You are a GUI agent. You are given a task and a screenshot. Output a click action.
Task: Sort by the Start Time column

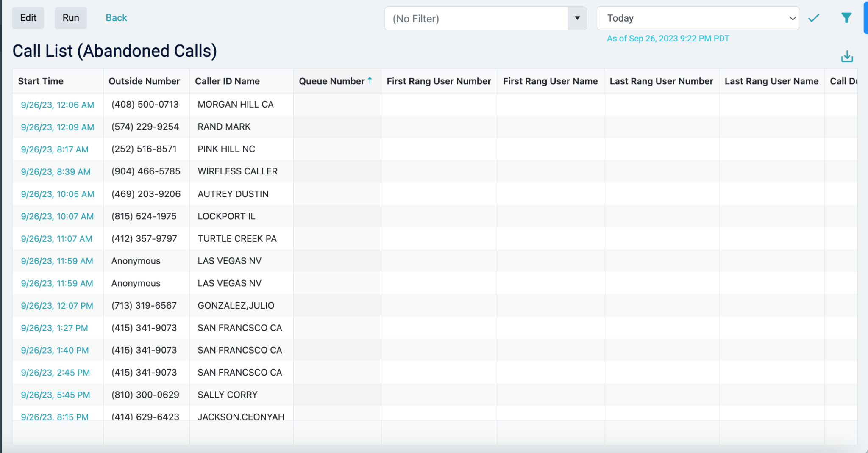point(41,81)
